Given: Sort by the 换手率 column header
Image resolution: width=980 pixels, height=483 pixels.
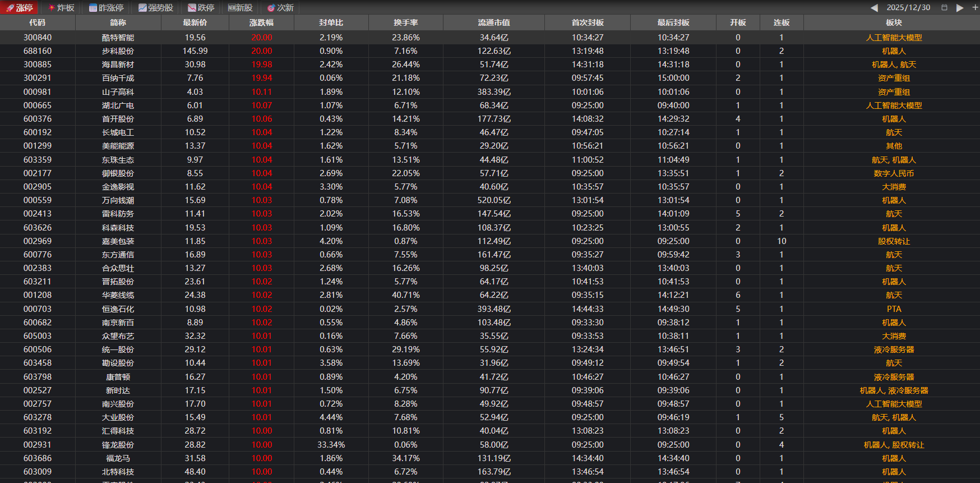Looking at the screenshot, I should pyautogui.click(x=405, y=22).
